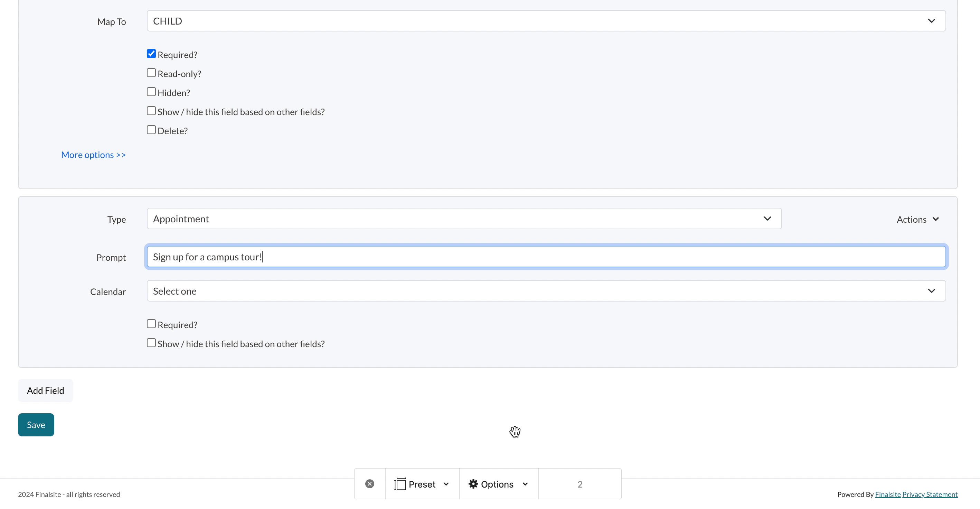Click the Options gear icon
The image size is (980, 509).
[x=473, y=484]
